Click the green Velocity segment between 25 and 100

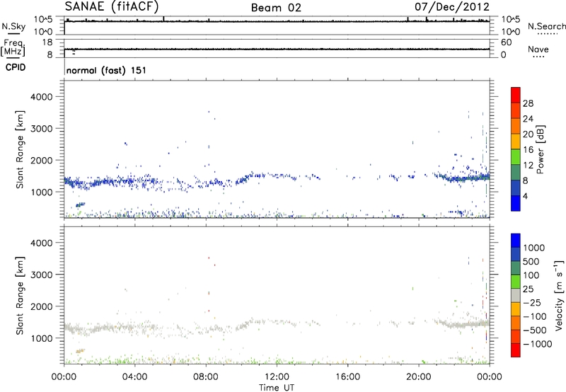516,282
